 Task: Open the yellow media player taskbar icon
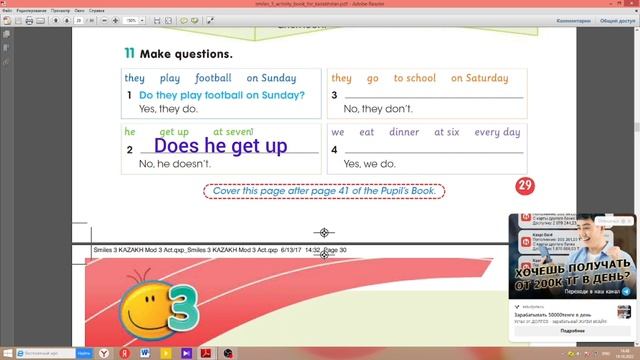tap(166, 353)
